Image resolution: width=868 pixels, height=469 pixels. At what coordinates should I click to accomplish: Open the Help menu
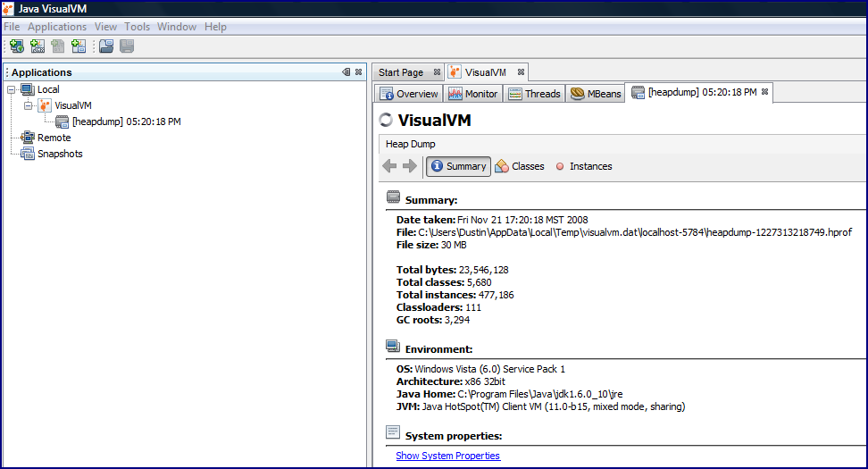[215, 27]
